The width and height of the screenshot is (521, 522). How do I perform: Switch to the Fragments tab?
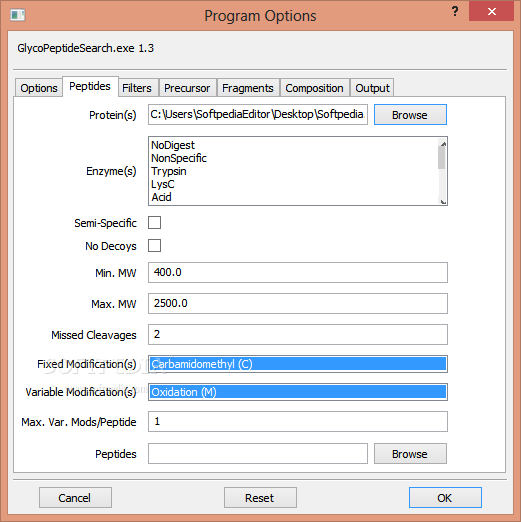pos(248,88)
